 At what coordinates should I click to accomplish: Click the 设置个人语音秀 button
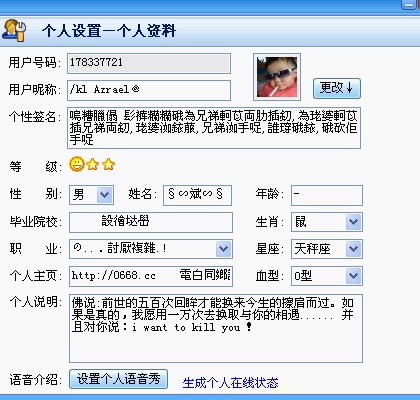coord(118,379)
